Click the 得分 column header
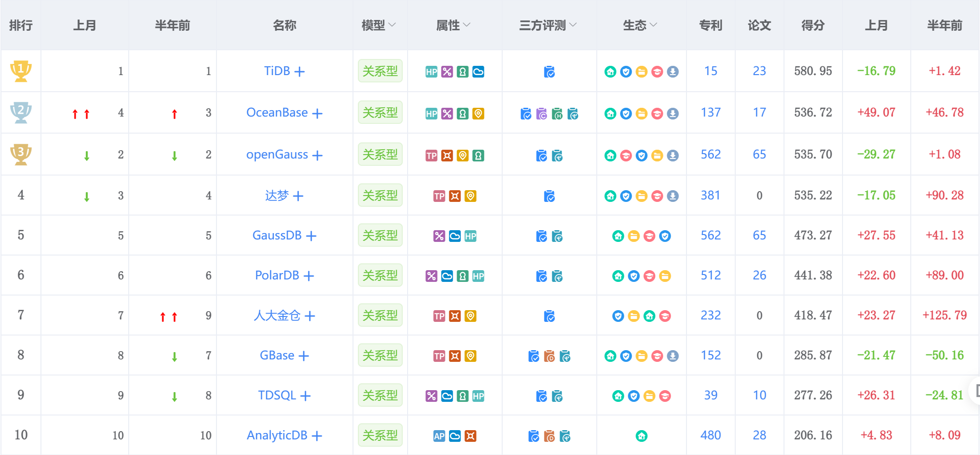Image resolution: width=980 pixels, height=455 pixels. (813, 25)
